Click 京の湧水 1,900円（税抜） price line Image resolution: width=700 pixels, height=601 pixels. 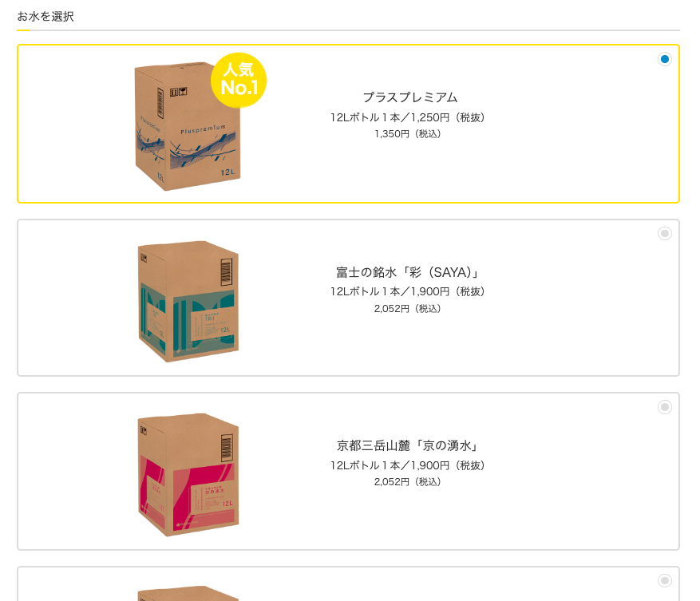[x=408, y=465]
